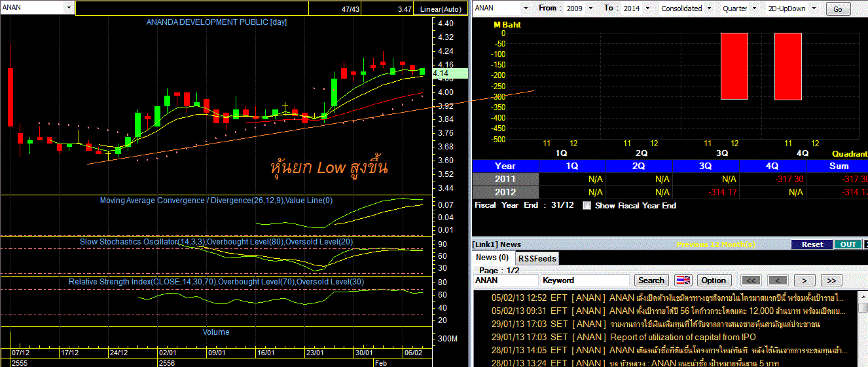Screen dimensions: 868x367
Task: Click the Sum column header
Action: click(837, 166)
